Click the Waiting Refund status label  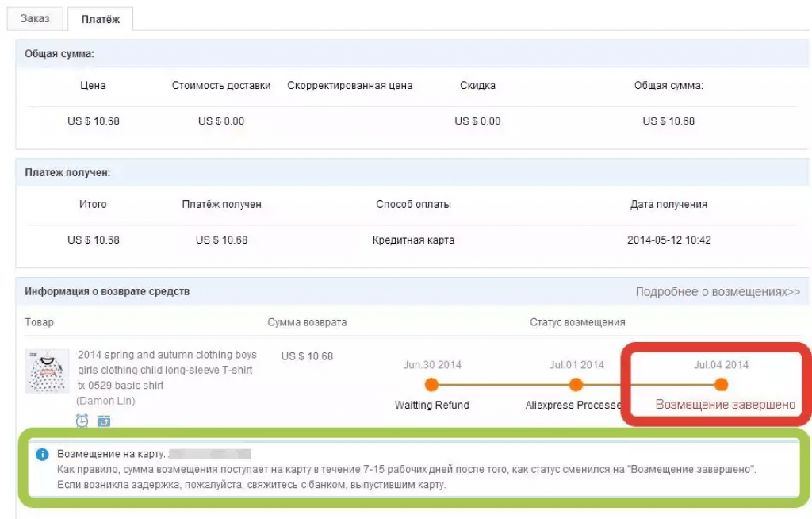[432, 405]
